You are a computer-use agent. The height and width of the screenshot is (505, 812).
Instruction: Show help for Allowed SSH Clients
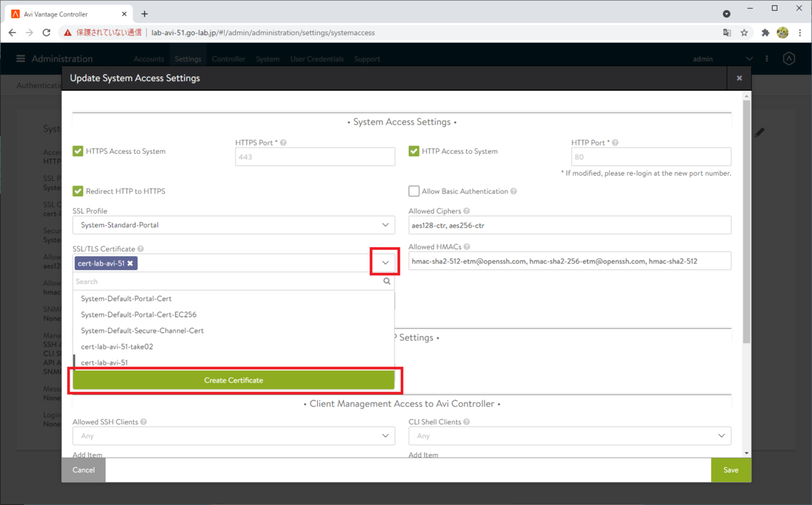point(144,422)
